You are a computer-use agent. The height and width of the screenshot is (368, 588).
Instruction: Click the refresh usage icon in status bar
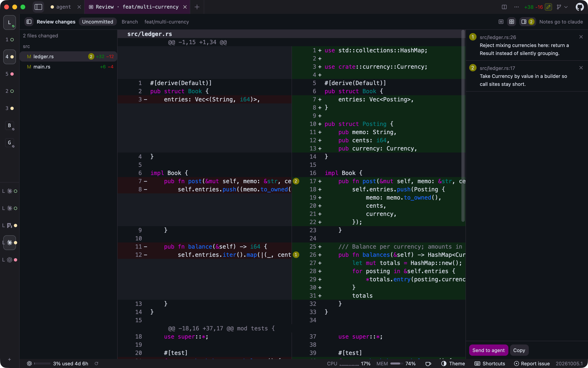click(96, 363)
